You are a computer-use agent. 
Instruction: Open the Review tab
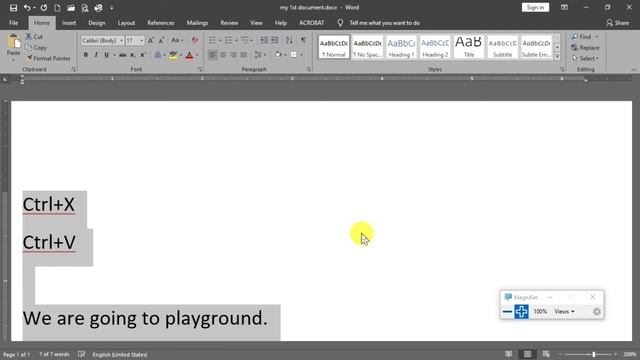tap(229, 23)
